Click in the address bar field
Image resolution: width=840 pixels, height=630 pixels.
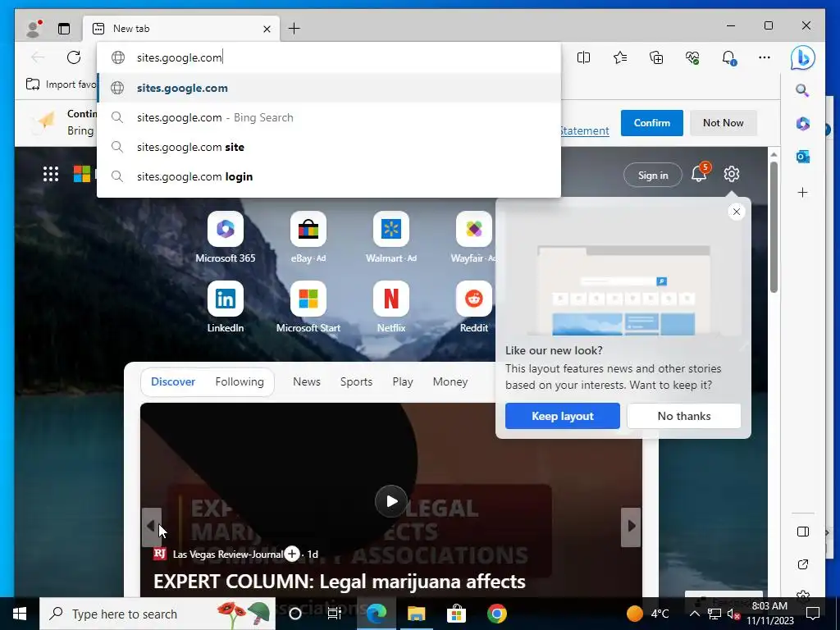(x=329, y=57)
